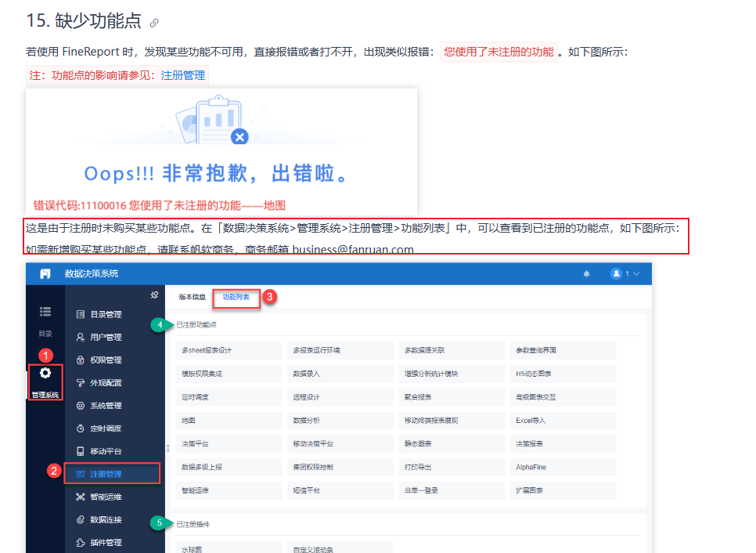
Task: Select the 聚合报表 feature cell
Action: 452,397
